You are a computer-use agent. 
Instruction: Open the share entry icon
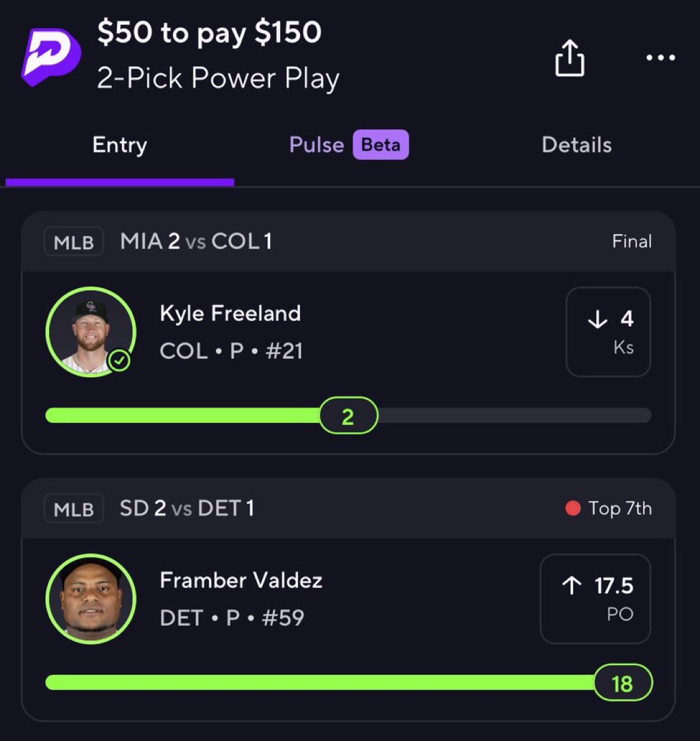coord(569,58)
